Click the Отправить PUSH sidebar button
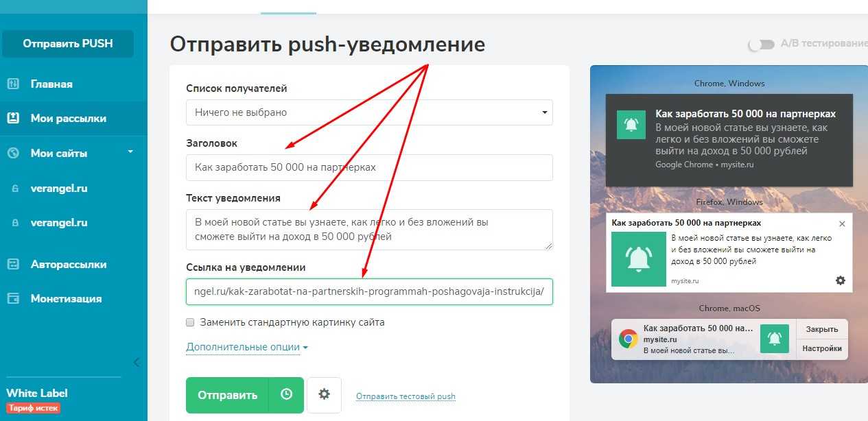The image size is (868, 421). (x=68, y=44)
